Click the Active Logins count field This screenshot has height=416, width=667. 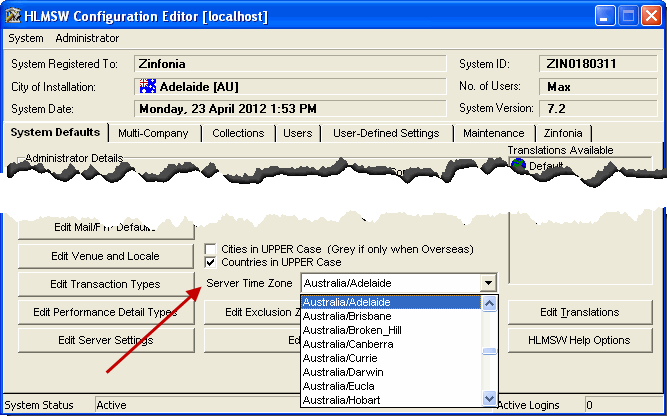(x=623, y=405)
